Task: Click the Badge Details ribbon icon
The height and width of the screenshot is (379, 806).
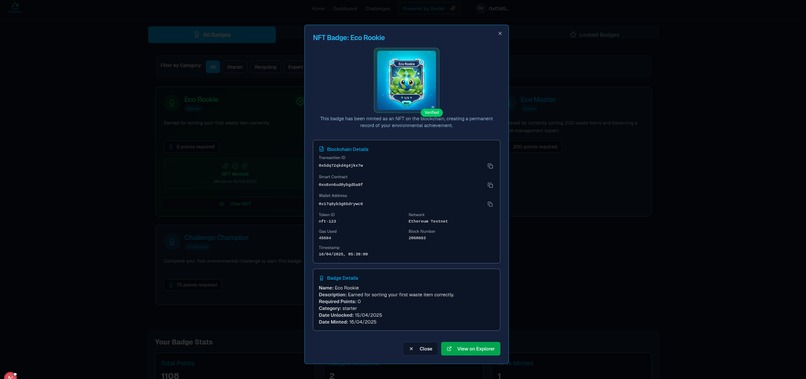Action: [322, 278]
